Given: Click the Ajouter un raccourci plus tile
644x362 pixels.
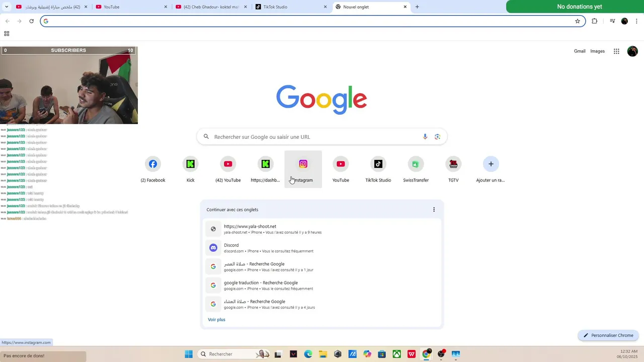Looking at the screenshot, I should pyautogui.click(x=491, y=169).
